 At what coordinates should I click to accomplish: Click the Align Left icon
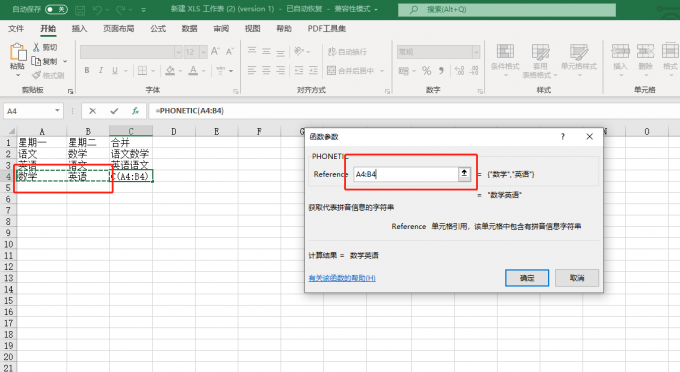point(252,70)
